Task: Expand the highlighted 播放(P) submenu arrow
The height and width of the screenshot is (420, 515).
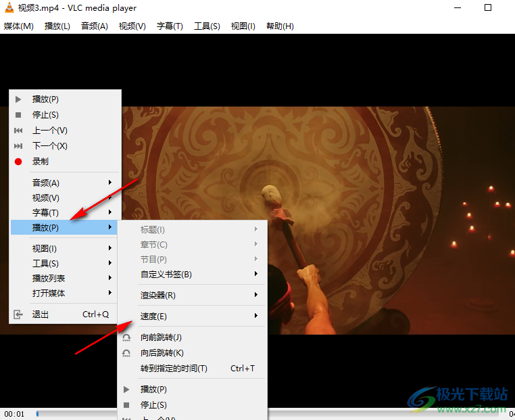Action: (x=110, y=227)
